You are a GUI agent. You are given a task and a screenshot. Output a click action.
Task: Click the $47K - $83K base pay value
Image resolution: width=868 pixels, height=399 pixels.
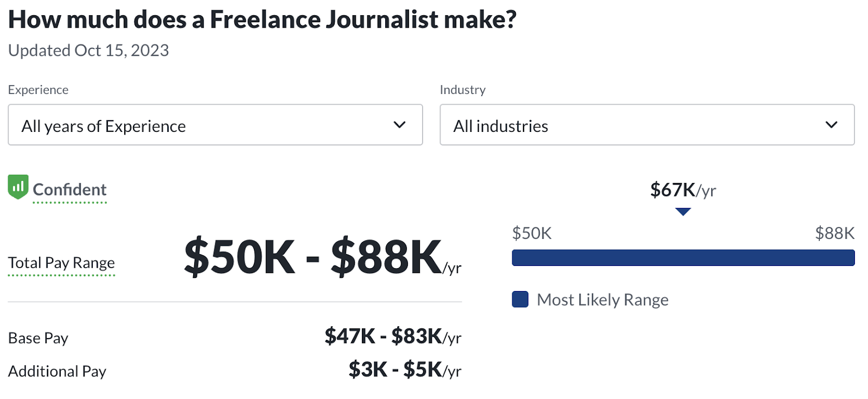(393, 337)
